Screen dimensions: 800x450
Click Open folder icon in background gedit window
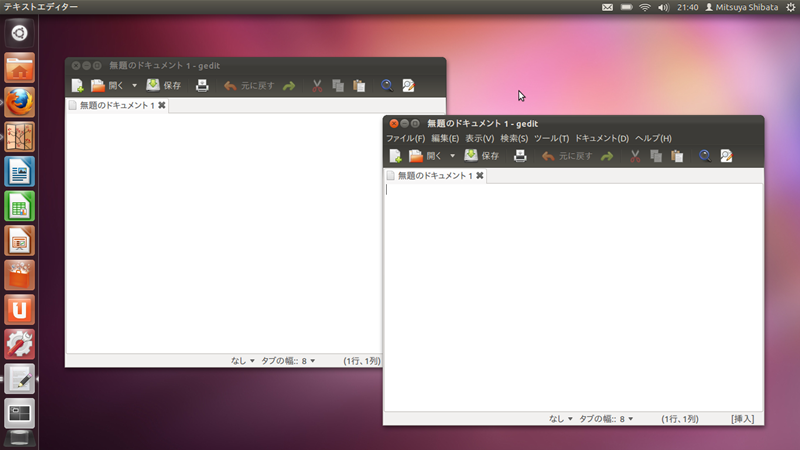[x=98, y=86]
